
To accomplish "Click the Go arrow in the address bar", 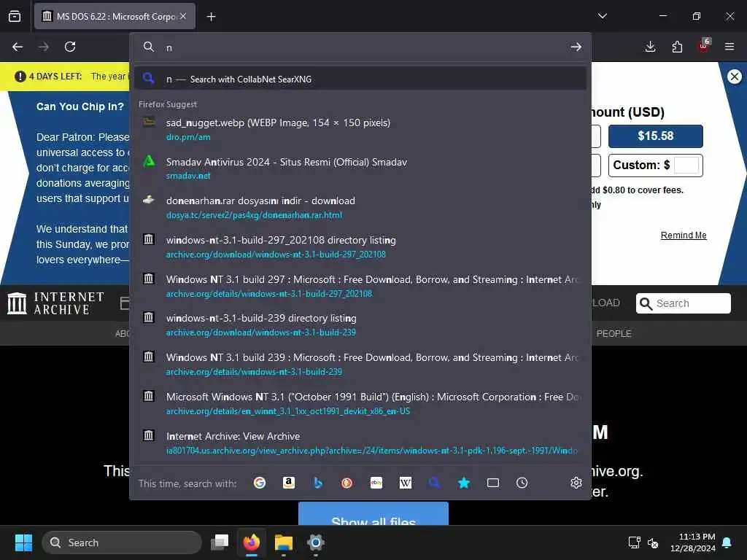I will point(576,47).
